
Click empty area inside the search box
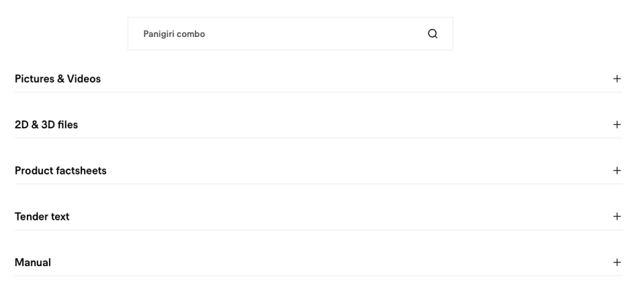tap(322, 34)
